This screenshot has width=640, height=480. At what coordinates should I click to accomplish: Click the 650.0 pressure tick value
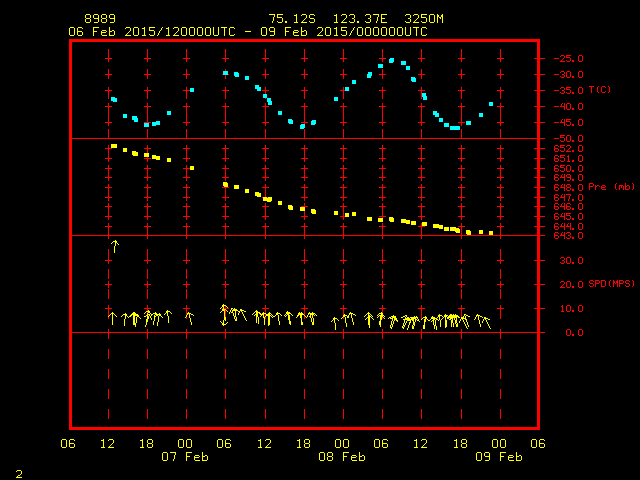[569, 168]
